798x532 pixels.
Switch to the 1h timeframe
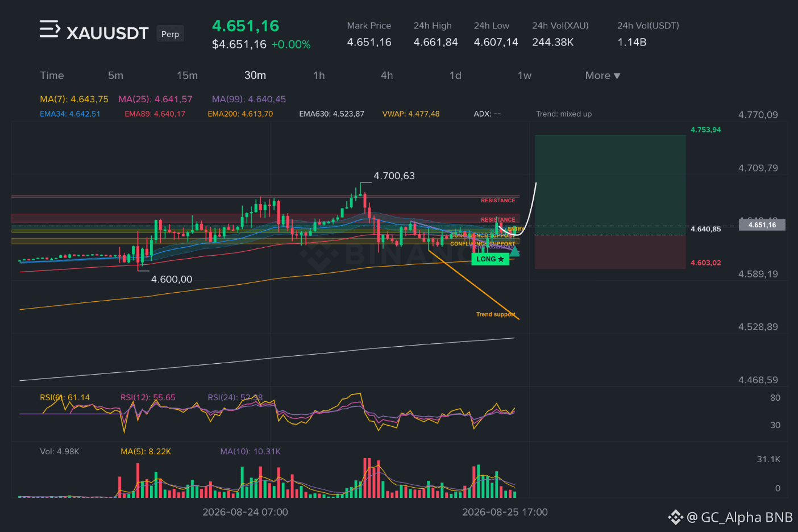[x=319, y=76]
